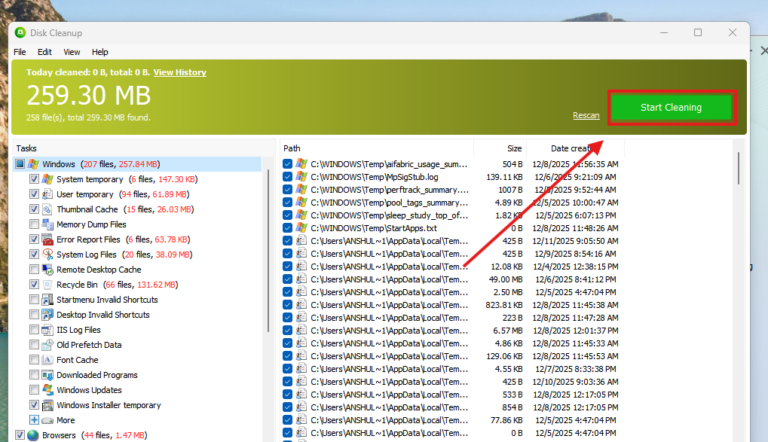
Task: Click the Start Cleaning button
Action: click(x=671, y=107)
